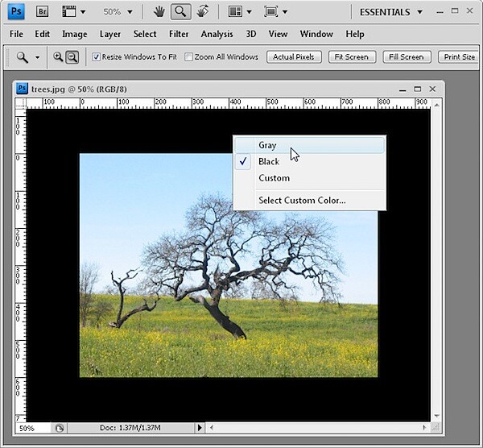The width and height of the screenshot is (483, 448).
Task: Click the Actual Pixels button
Action: click(x=294, y=57)
